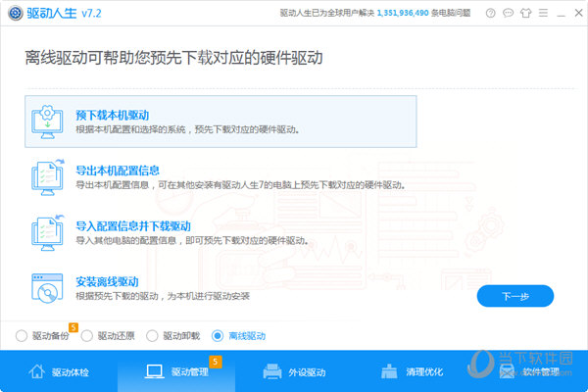588x392 pixels.
Task: Click the house icon of 驱动体检
Action: pyautogui.click(x=37, y=371)
